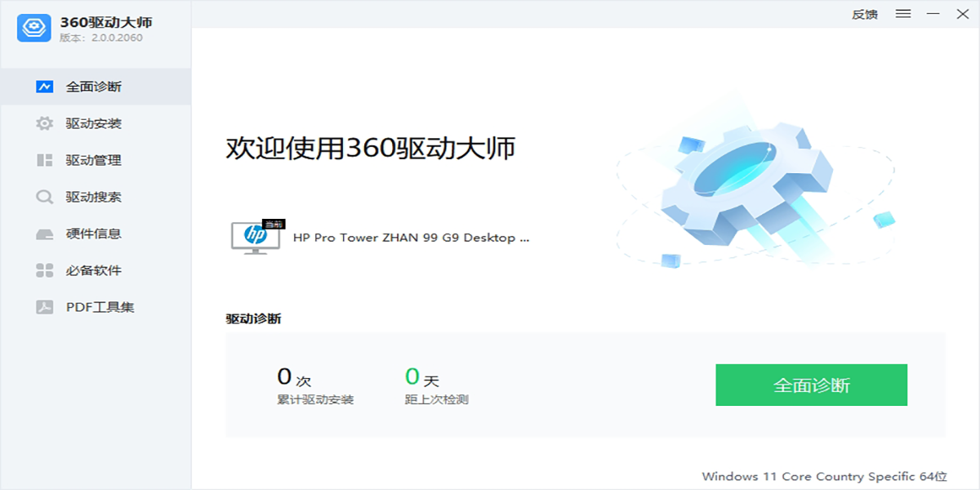Image resolution: width=980 pixels, height=490 pixels.
Task: Click the grid icon beside 驱动管理
Action: (44, 160)
